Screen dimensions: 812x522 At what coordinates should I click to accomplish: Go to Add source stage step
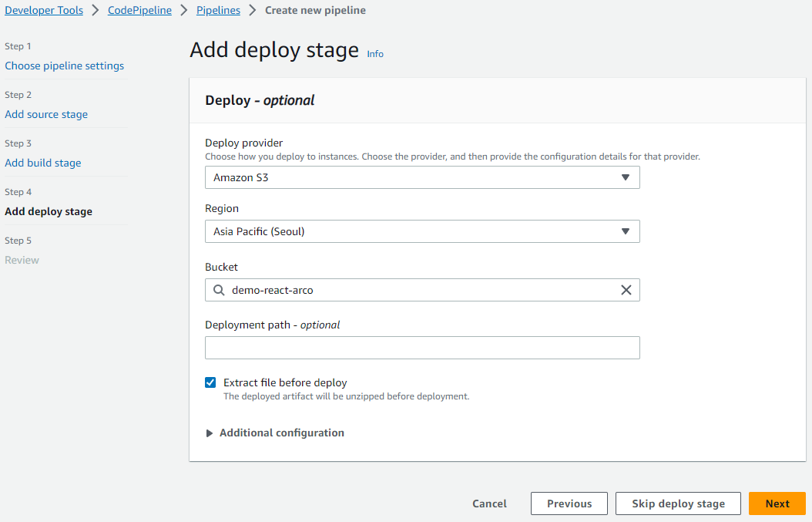coord(46,114)
